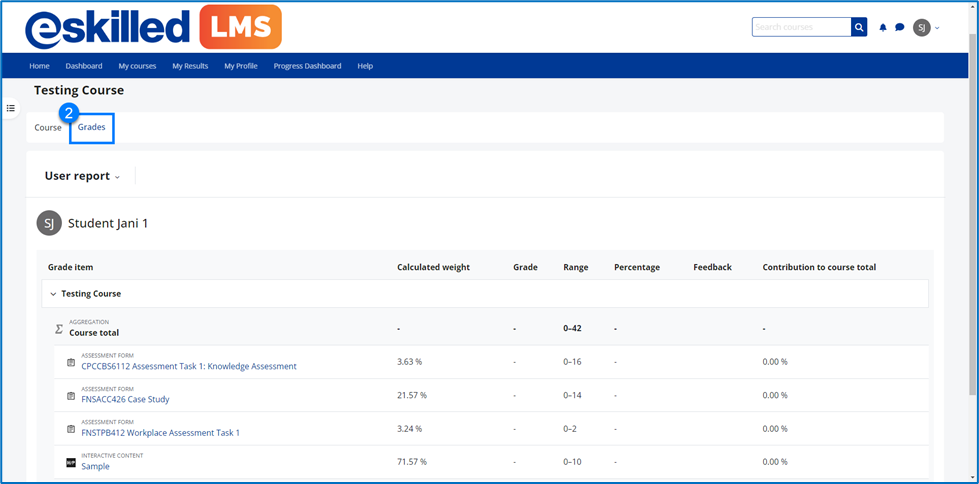
Task: Switch to the Course tab
Action: [48, 127]
